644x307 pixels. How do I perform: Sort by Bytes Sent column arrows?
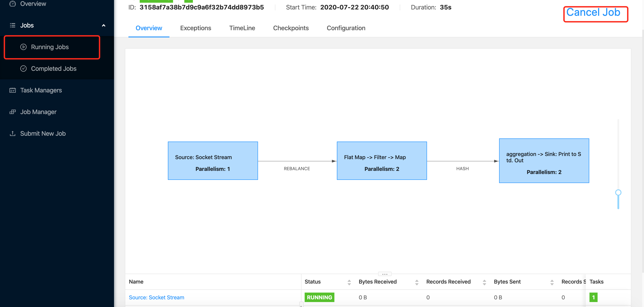pyautogui.click(x=552, y=282)
